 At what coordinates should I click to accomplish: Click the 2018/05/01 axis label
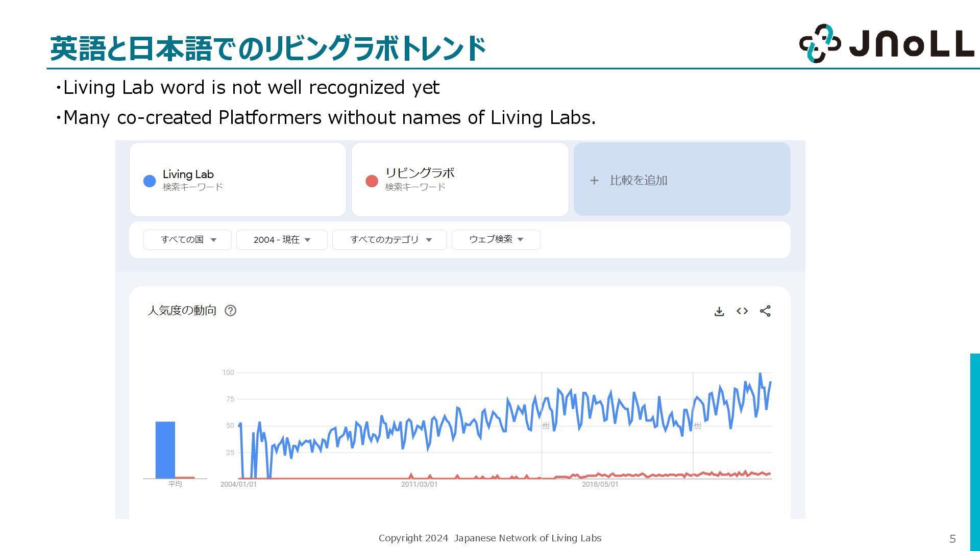point(600,484)
